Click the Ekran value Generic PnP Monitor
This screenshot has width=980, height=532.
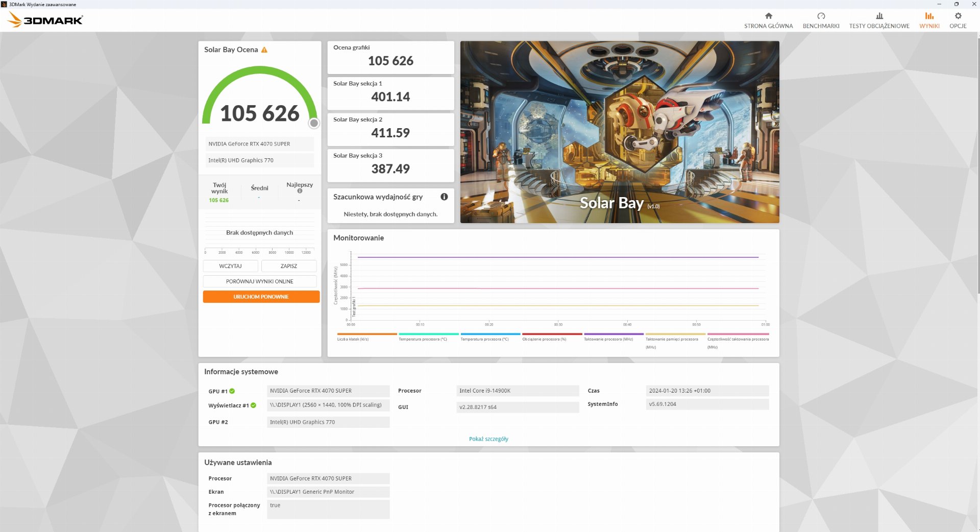[x=328, y=492]
